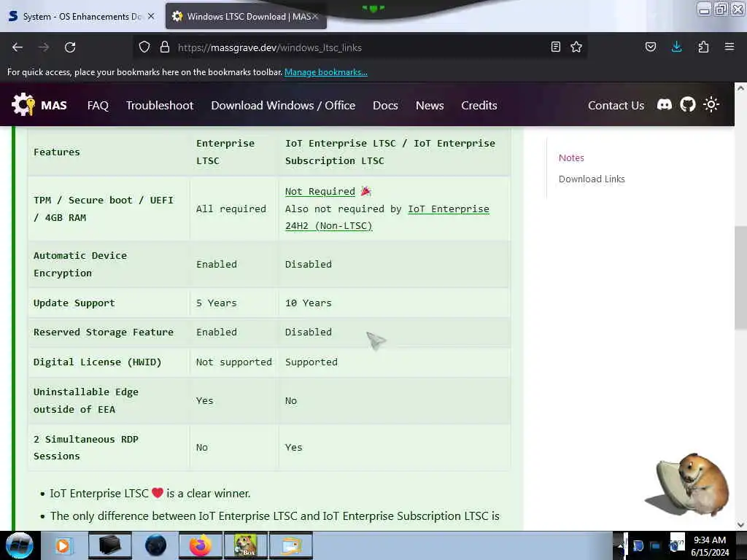Click the '2 Simultaneous RDP Sessions' label
The height and width of the screenshot is (560, 747).
click(86, 448)
